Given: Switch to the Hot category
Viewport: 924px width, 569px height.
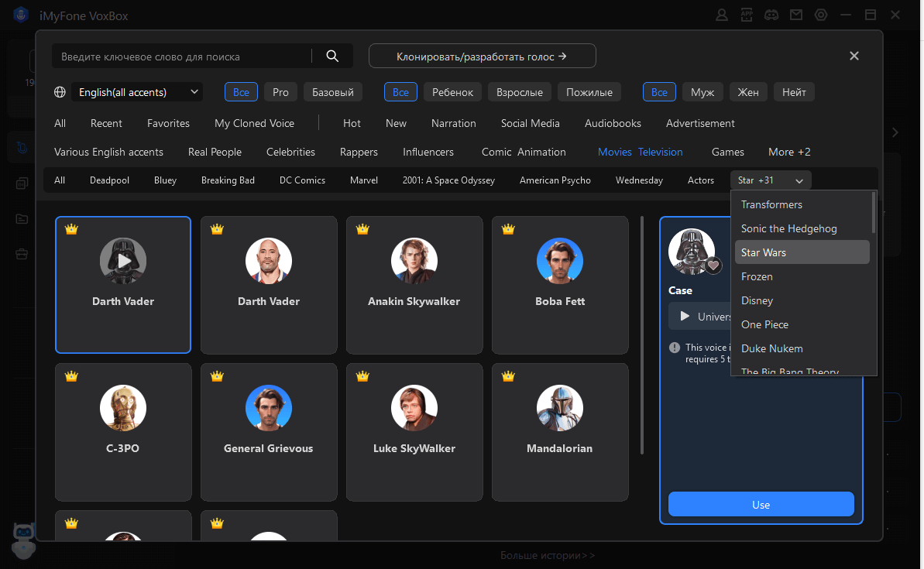Looking at the screenshot, I should [352, 123].
